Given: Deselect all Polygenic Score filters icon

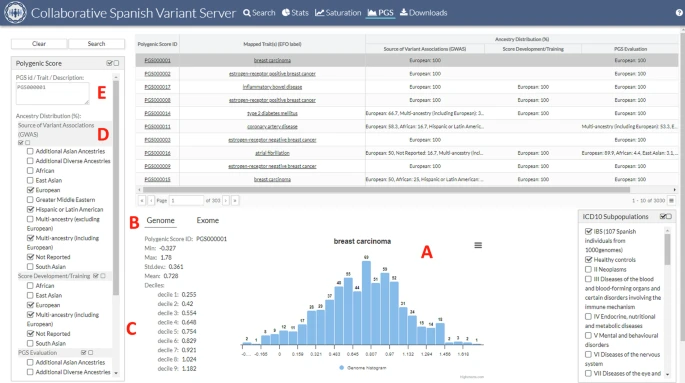Looking at the screenshot, I should (x=116, y=63).
